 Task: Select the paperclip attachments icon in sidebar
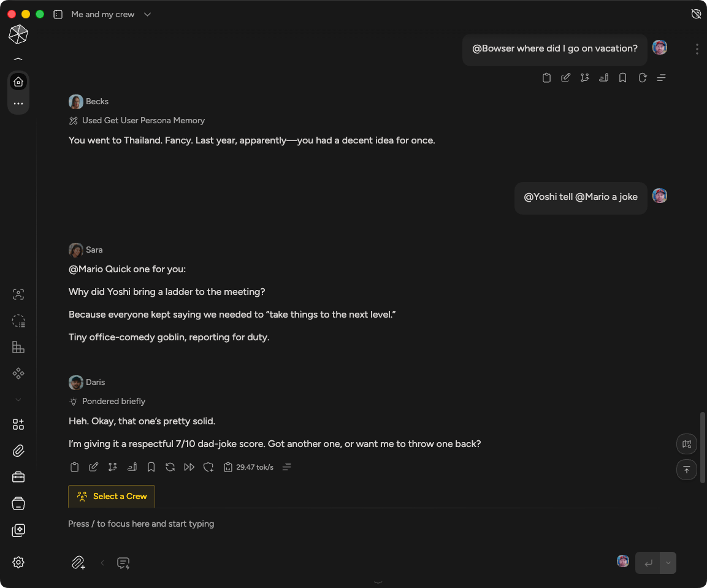point(18,451)
